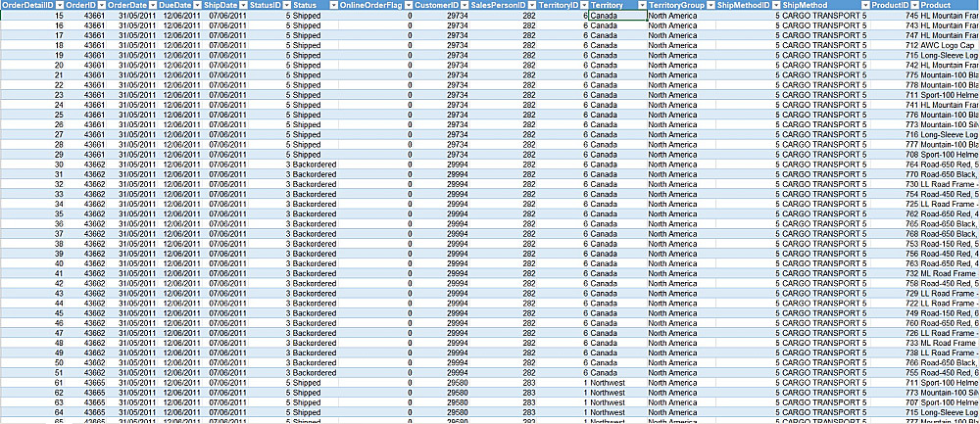980x424 pixels.
Task: Select CustomerID 29994 in OrderDetailID 40 row
Action: coord(441,263)
